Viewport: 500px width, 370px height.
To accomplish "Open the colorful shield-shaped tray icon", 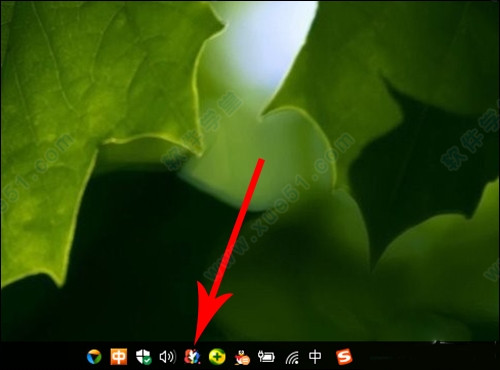I will click(x=94, y=357).
